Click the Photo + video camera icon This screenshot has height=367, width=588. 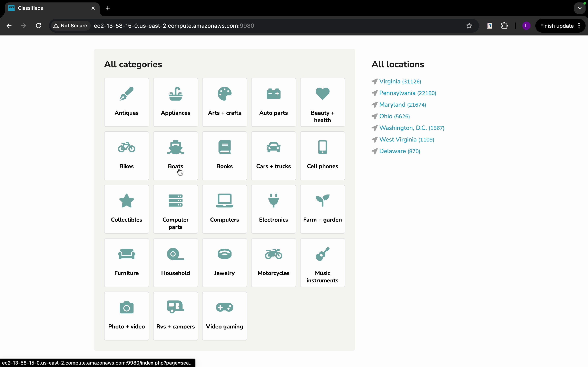point(126,307)
